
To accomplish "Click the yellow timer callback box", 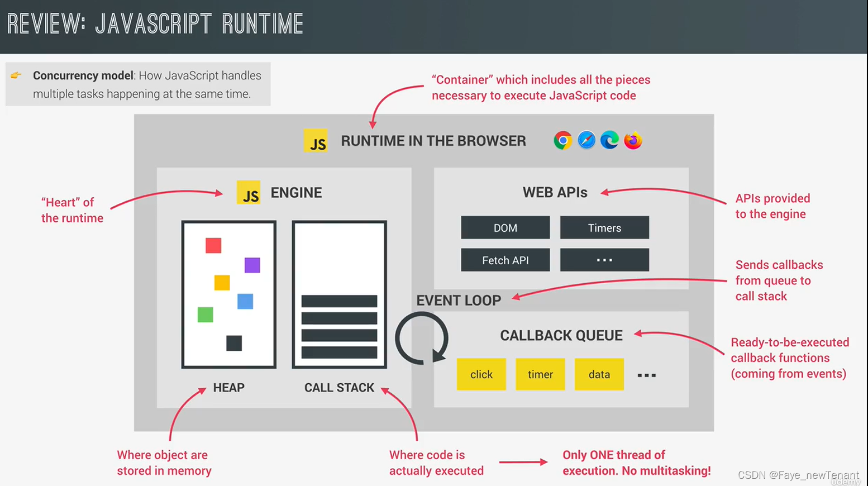I will pos(540,374).
